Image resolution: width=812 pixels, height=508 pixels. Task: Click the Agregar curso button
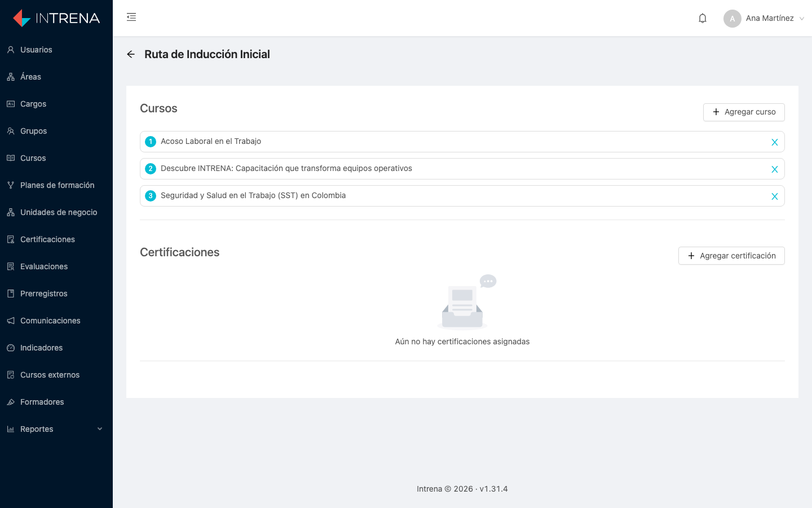744,112
